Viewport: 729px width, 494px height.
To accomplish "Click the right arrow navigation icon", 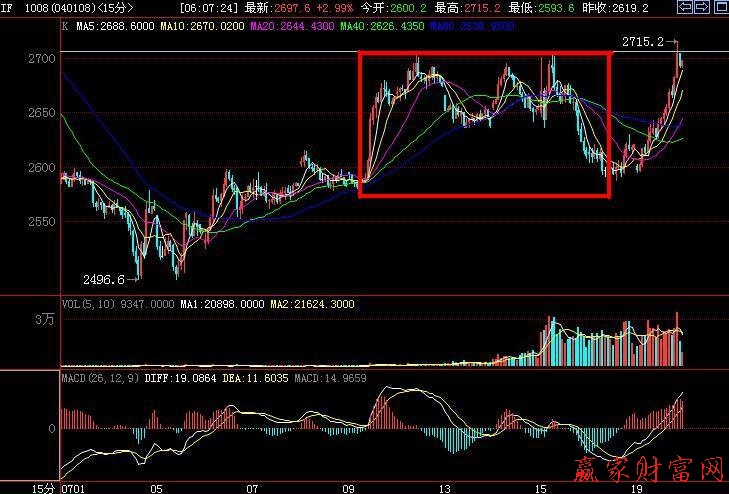I will click(x=700, y=7).
